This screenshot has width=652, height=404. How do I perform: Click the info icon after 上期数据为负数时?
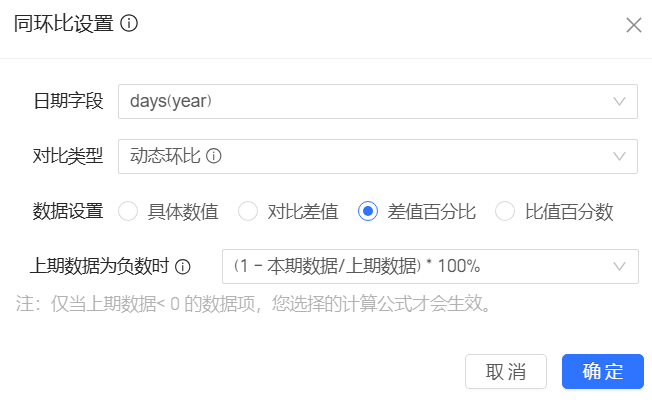click(183, 267)
